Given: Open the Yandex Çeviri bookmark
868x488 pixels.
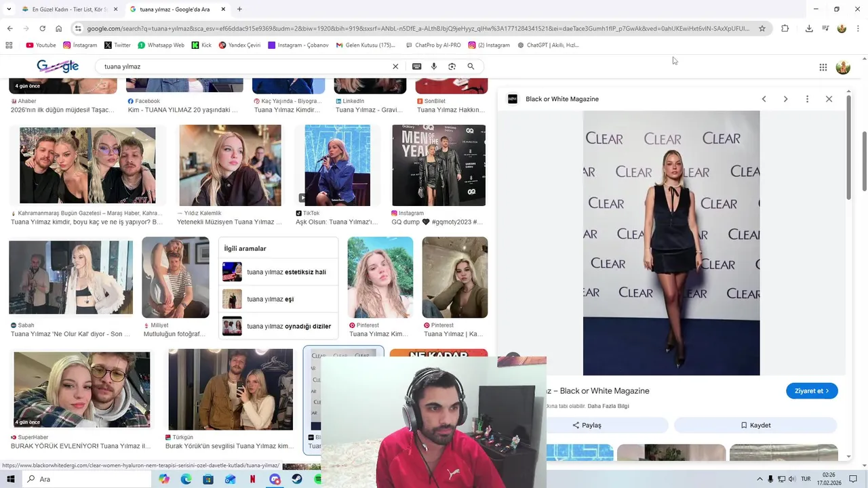Looking at the screenshot, I should pos(239,45).
